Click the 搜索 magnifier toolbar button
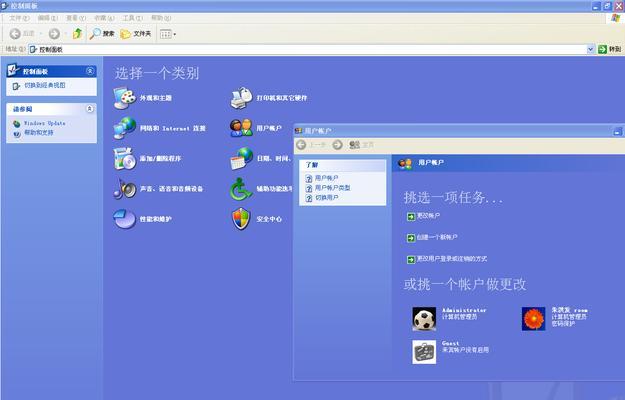This screenshot has width=625, height=400. click(x=102, y=34)
